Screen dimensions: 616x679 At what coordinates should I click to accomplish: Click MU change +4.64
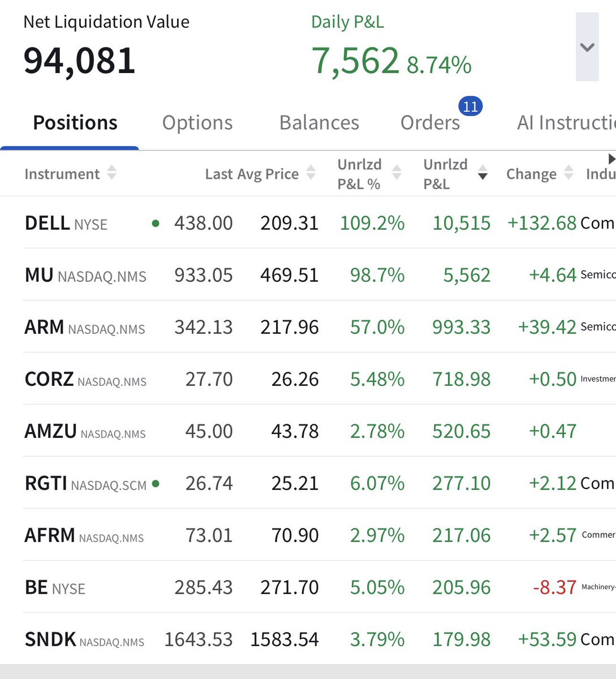tap(553, 275)
